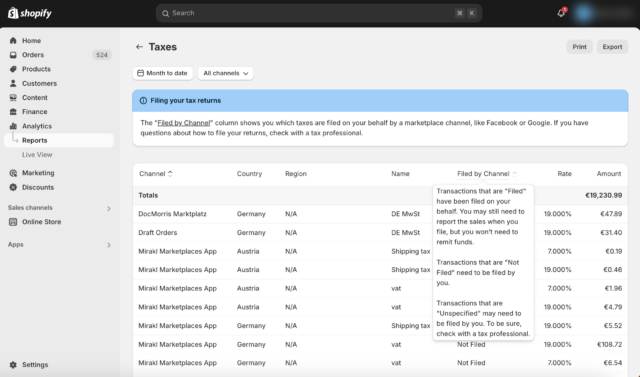640x377 pixels.
Task: Open the Month to date range picker
Action: point(162,73)
